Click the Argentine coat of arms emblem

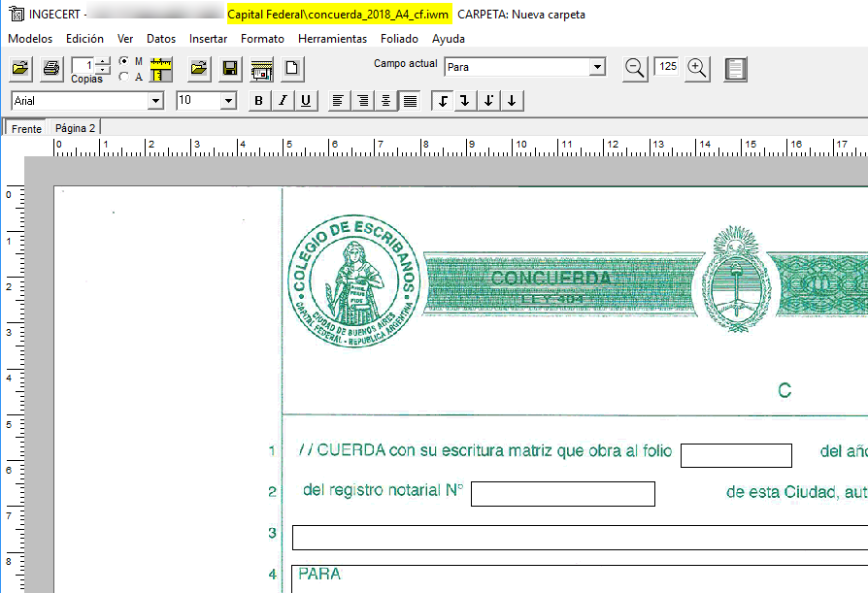tap(736, 280)
